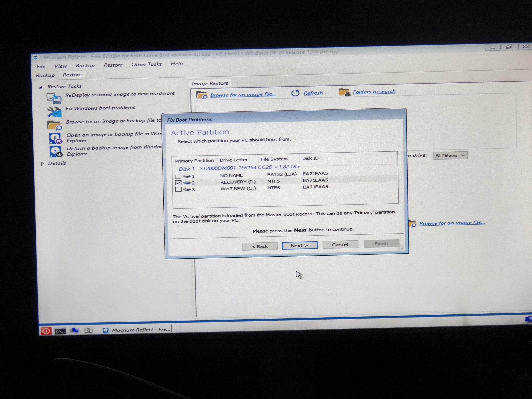Viewport: 532px width, 399px height.
Task: Click the NO NAME drive letter cell
Action: [x=231, y=175]
